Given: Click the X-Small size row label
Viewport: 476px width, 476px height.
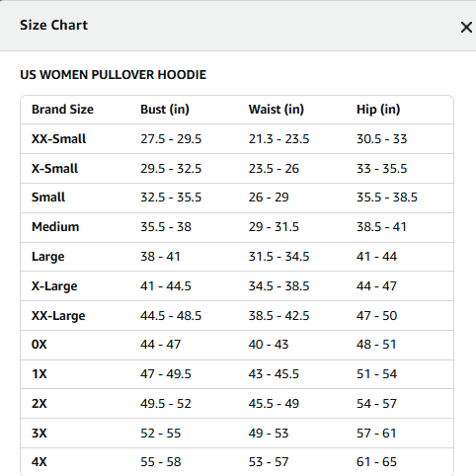Looking at the screenshot, I should [54, 169].
